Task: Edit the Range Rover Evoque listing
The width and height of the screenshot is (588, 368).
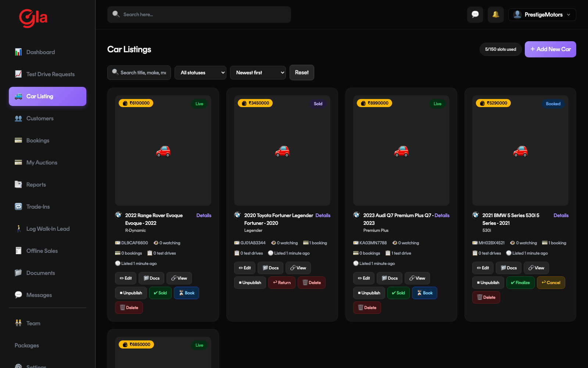Action: coord(126,278)
